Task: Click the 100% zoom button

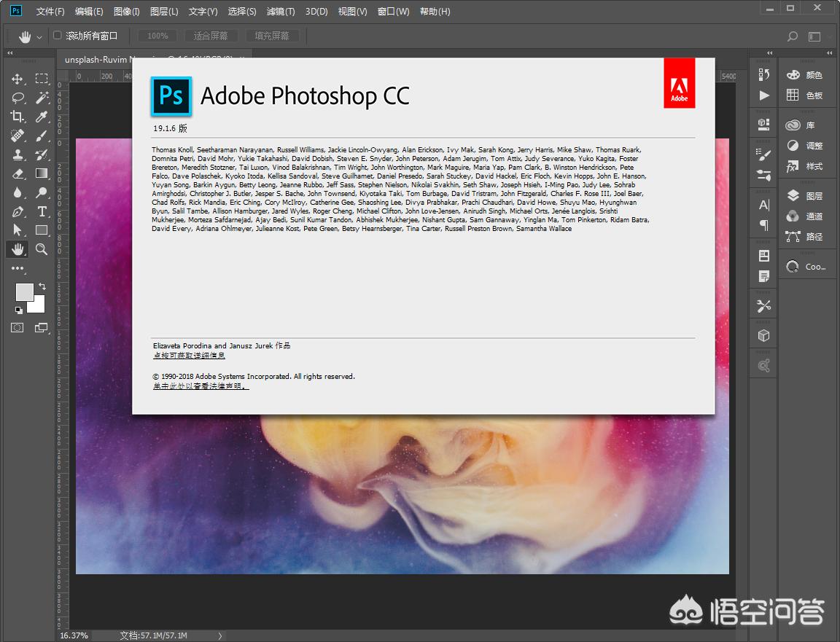Action: 157,36
